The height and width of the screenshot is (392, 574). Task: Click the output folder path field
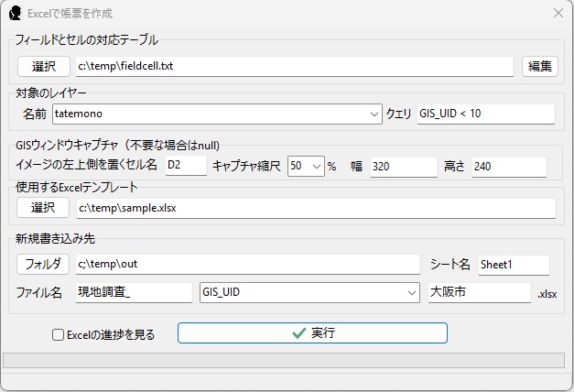coord(246,264)
